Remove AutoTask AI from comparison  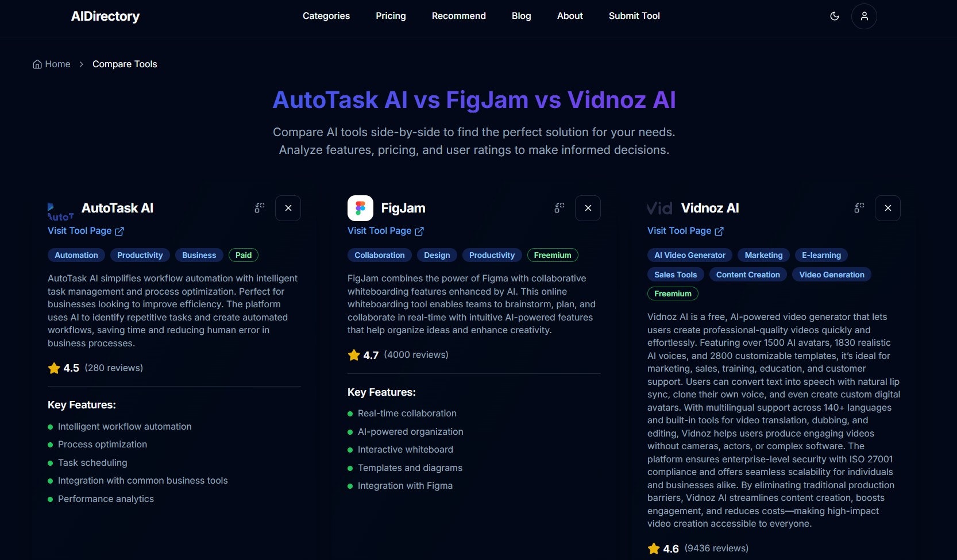coord(288,208)
